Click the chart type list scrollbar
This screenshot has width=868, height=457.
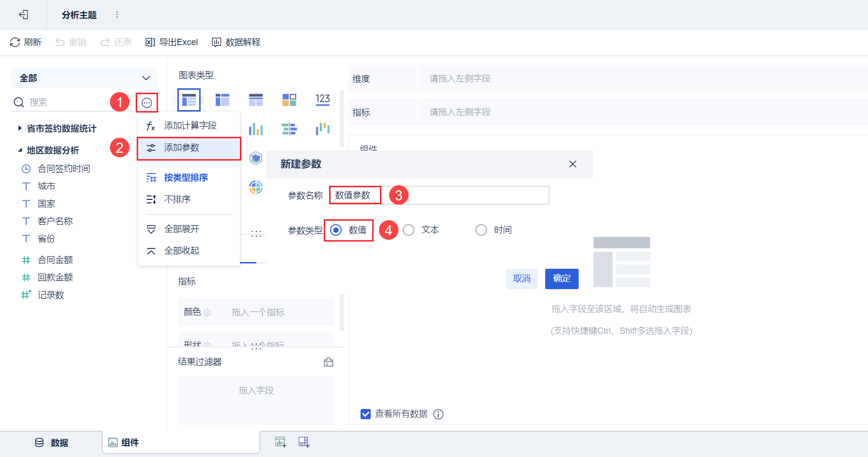pyautogui.click(x=342, y=118)
